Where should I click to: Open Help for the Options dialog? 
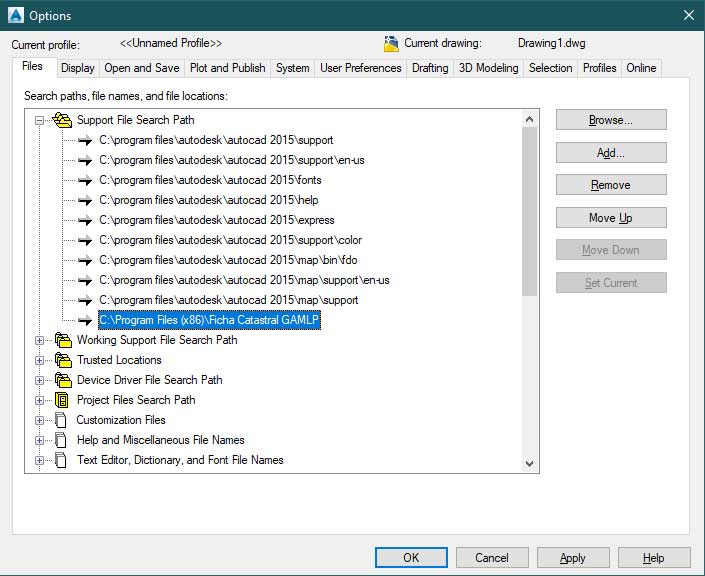[654, 558]
